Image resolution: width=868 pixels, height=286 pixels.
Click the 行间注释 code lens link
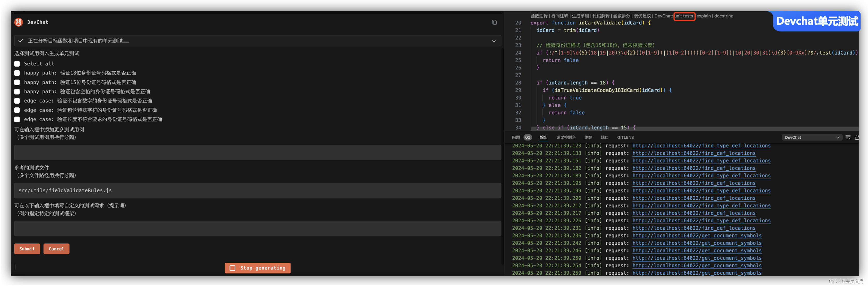(560, 16)
